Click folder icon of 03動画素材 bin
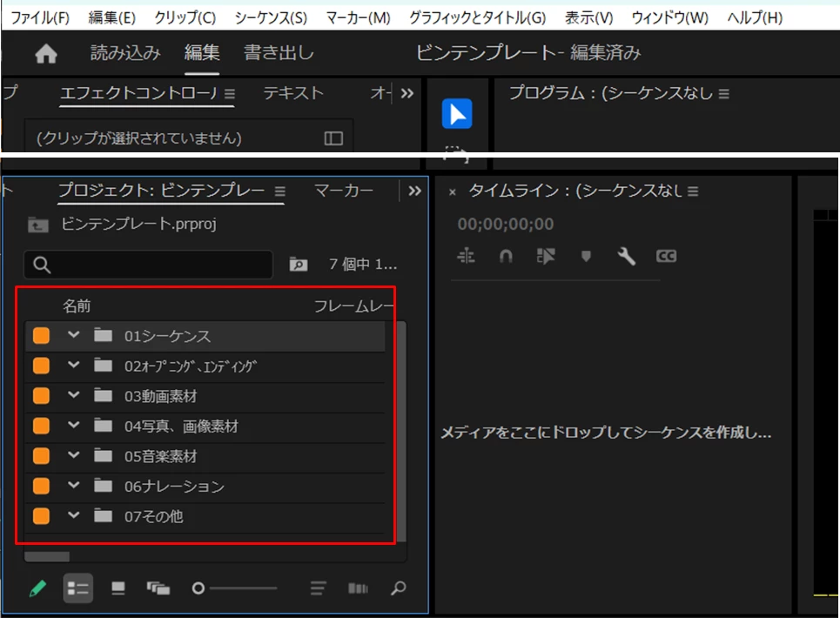This screenshot has height=618, width=840. coord(103,395)
